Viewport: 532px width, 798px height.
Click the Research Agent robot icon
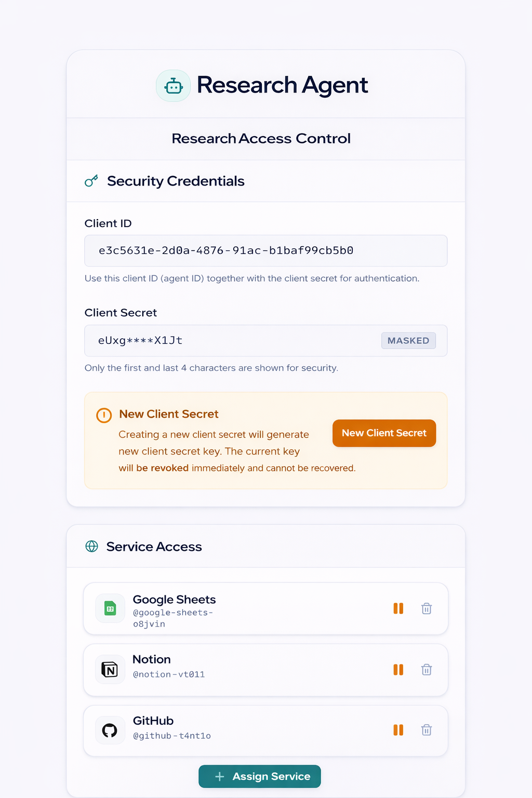[x=174, y=86]
